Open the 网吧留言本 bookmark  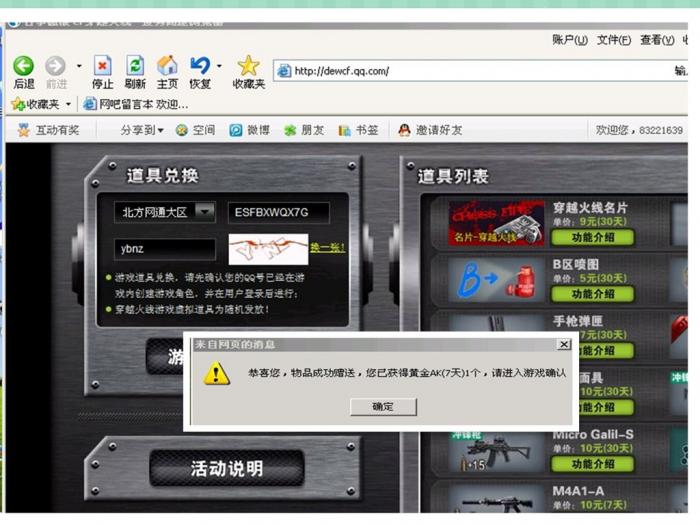136,104
